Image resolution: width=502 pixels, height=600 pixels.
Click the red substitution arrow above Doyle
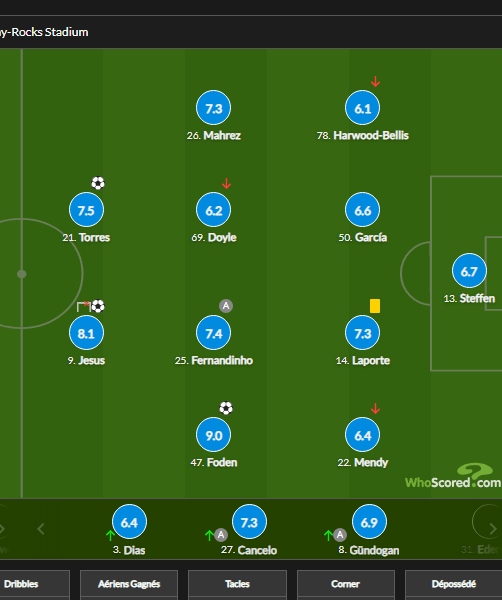[x=226, y=183]
